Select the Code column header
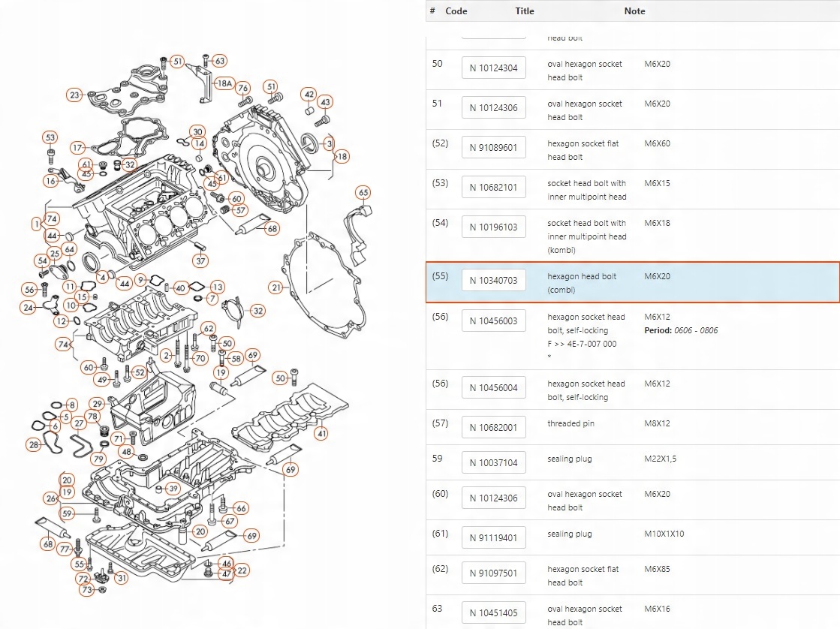840x629 pixels. coord(456,11)
